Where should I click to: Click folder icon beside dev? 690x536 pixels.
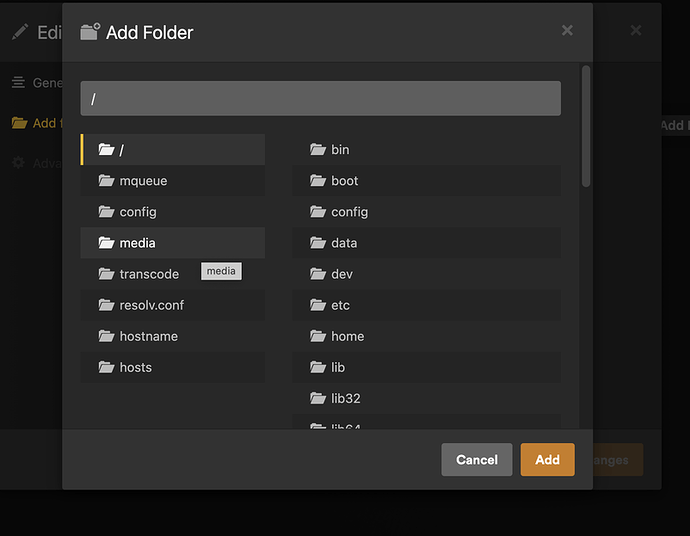pos(318,274)
